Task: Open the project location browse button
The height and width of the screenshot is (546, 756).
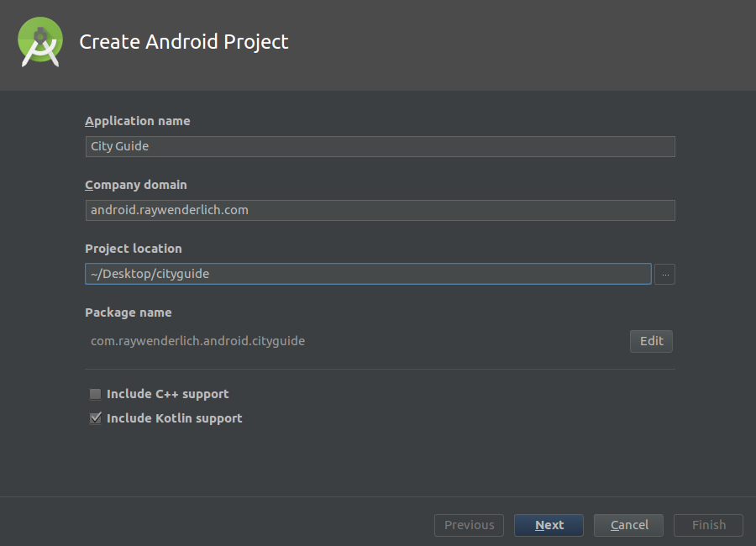Action: (x=665, y=275)
